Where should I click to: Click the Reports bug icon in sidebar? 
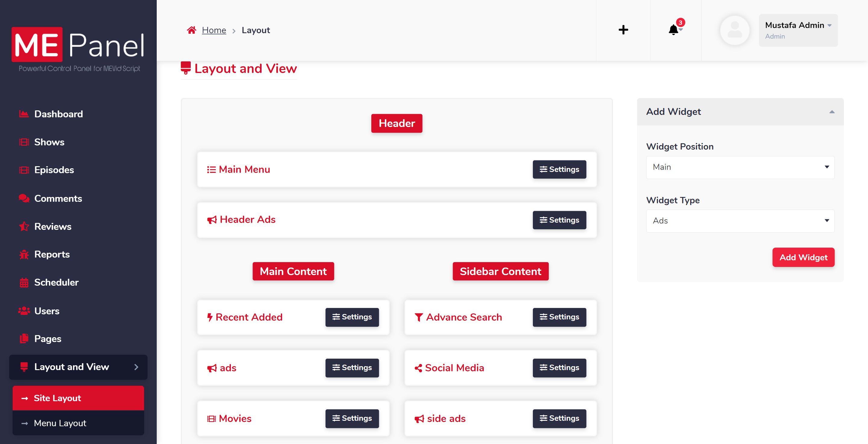point(24,255)
